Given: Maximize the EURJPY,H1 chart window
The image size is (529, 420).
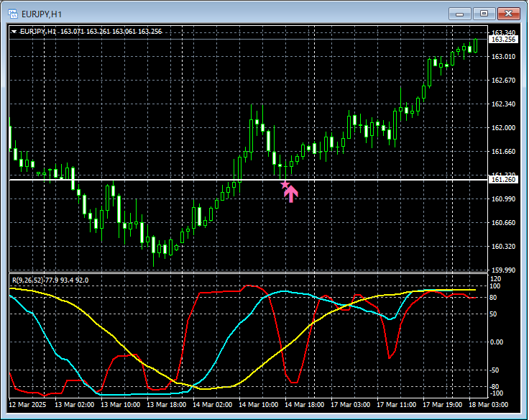Looking at the screenshot, I should (x=484, y=14).
